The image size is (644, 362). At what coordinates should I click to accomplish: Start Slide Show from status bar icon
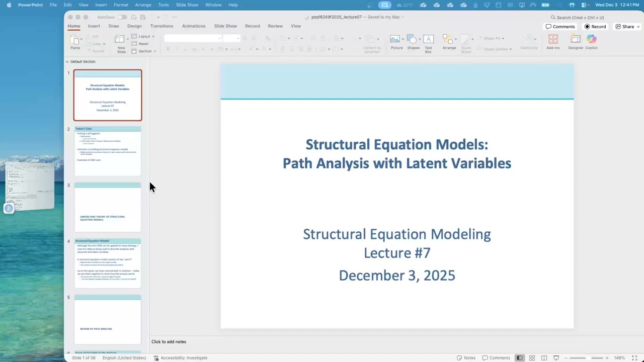(x=556, y=358)
